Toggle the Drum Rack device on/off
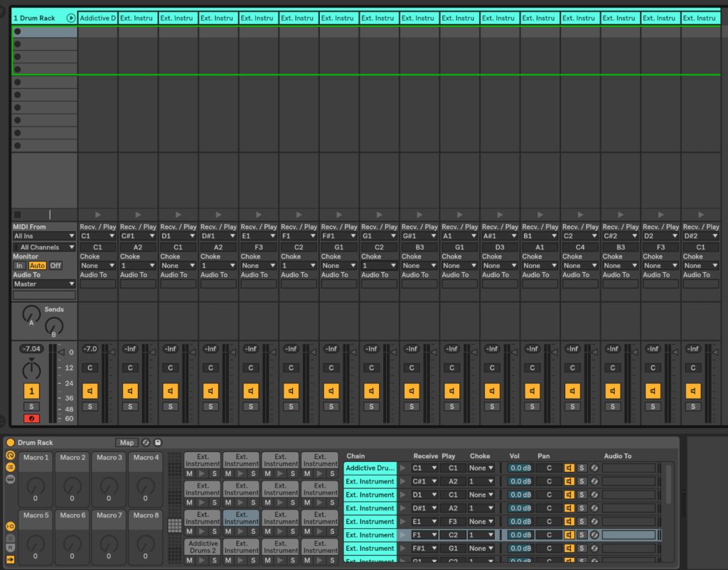 click(x=11, y=442)
